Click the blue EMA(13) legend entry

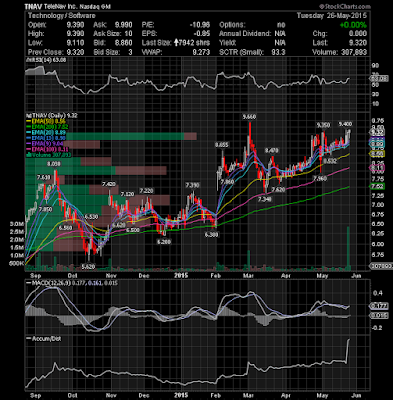coord(46,138)
